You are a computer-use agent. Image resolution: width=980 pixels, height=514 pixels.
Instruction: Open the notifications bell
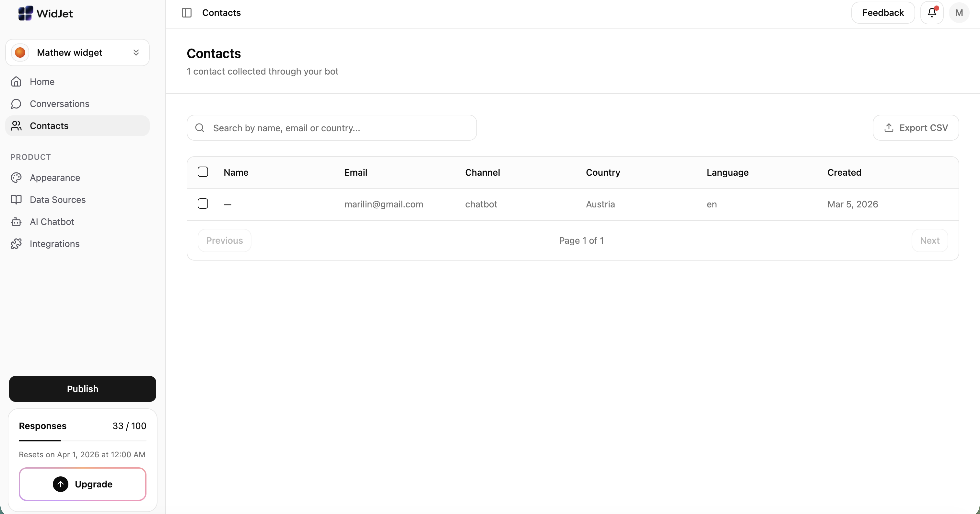point(932,13)
